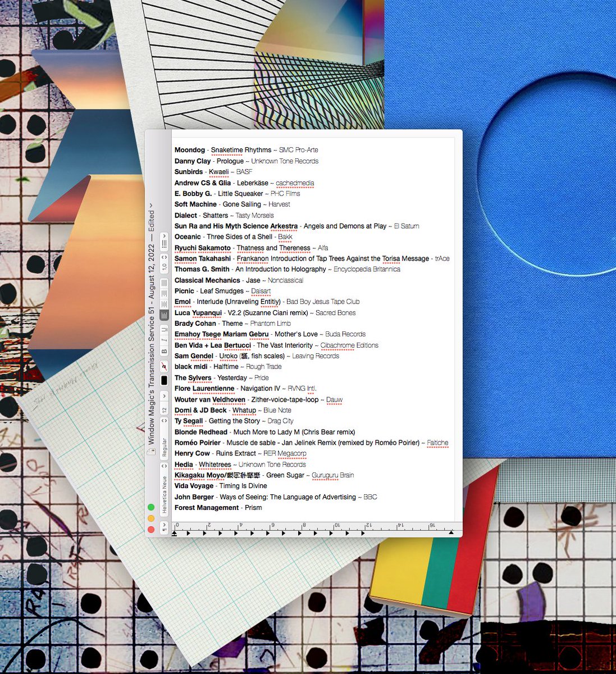Click the label Cibachrome Editions
This screenshot has height=674, width=616.
click(x=349, y=345)
